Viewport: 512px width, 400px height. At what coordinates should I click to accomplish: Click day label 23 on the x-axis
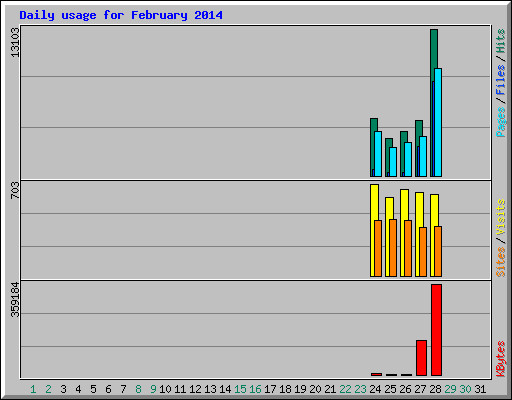click(360, 389)
